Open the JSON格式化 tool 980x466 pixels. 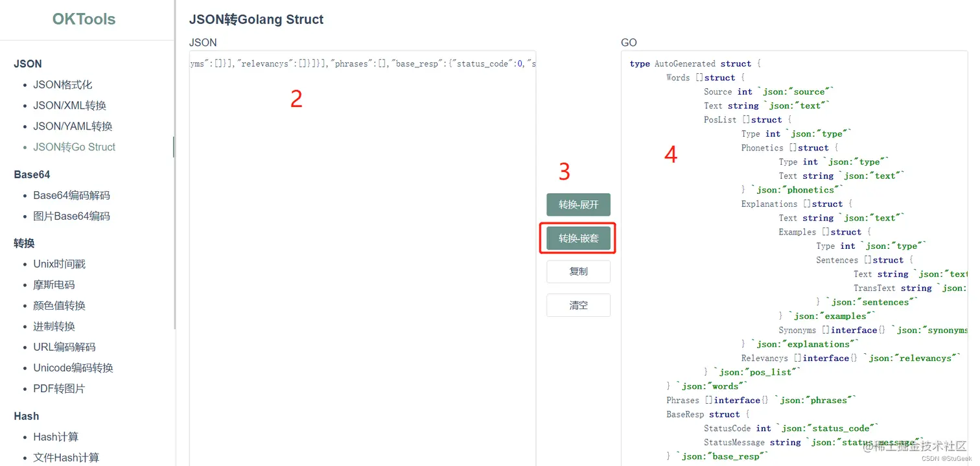(63, 85)
